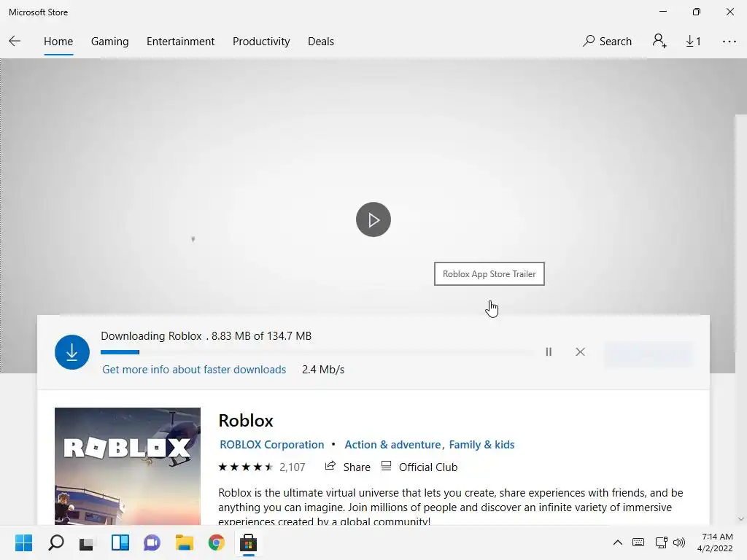Share the Roblox app
The image size is (747, 560).
(347, 467)
